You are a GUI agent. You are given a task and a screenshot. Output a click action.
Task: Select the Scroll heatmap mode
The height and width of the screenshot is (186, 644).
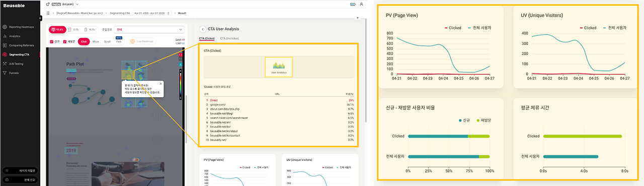tap(107, 41)
